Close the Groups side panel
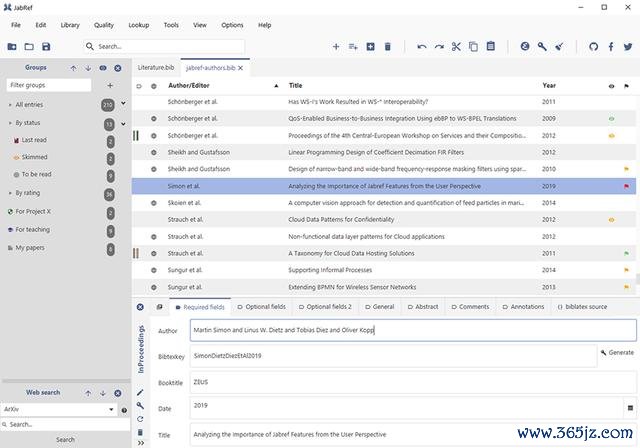Image resolution: width=640 pixels, height=448 pixels. click(118, 68)
